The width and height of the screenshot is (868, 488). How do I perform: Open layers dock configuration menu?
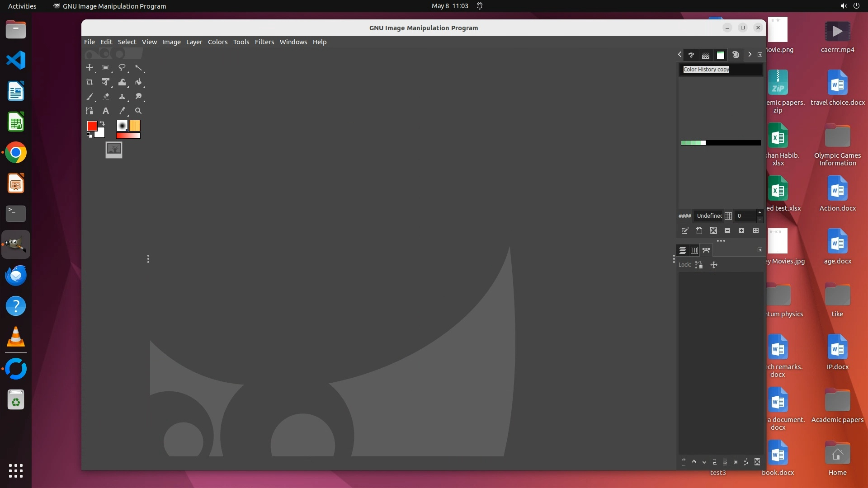[760, 250]
